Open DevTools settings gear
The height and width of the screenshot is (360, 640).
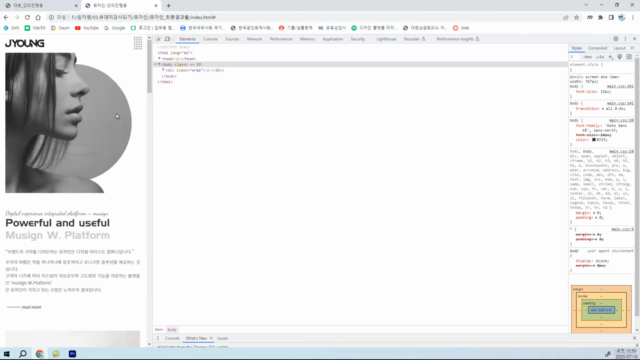pos(616,39)
